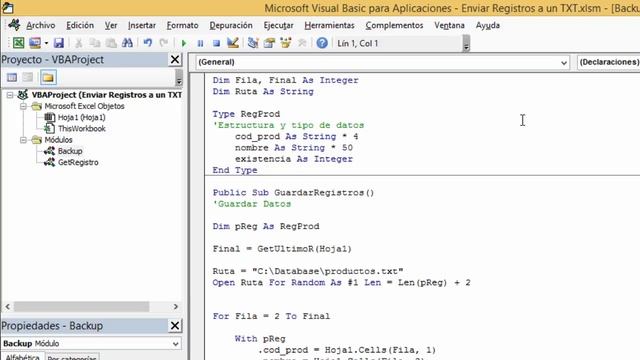Open the Ejecutar menu

[278, 25]
